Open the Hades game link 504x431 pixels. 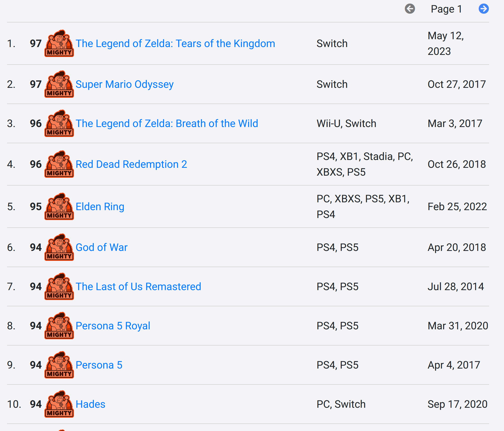(90, 404)
